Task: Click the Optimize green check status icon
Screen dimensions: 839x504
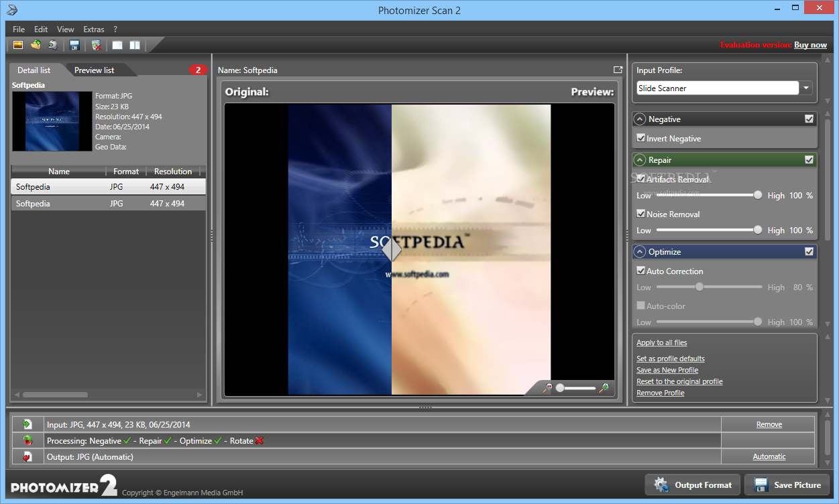Action: tap(218, 440)
